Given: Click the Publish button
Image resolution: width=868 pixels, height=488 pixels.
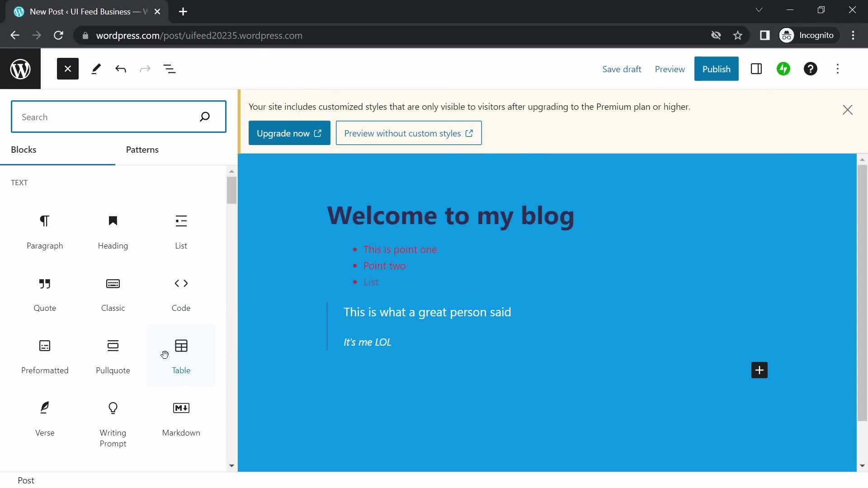Looking at the screenshot, I should [717, 69].
